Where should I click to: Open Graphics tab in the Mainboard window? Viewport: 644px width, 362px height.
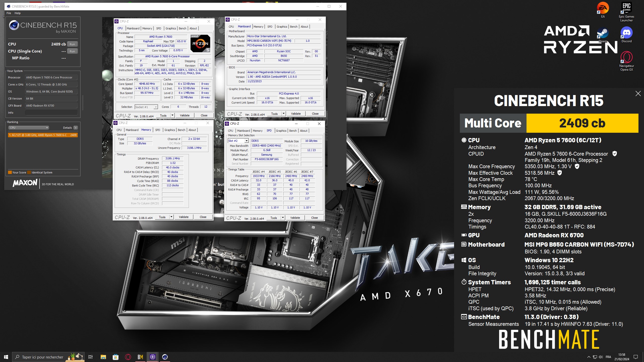[282, 27]
